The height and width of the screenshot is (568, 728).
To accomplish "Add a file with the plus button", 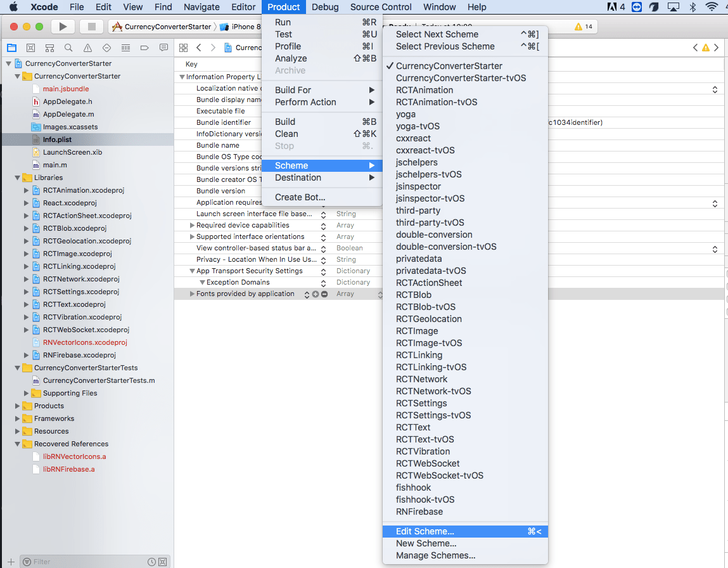I will pyautogui.click(x=11, y=562).
